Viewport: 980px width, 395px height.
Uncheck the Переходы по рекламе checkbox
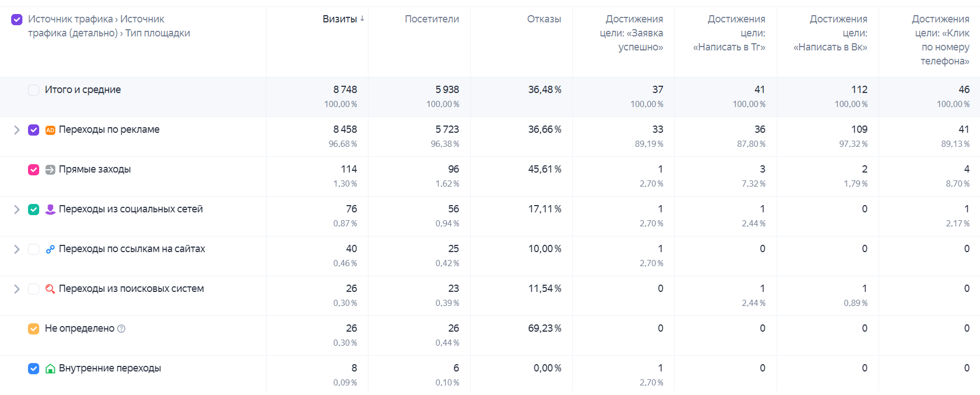[x=34, y=130]
